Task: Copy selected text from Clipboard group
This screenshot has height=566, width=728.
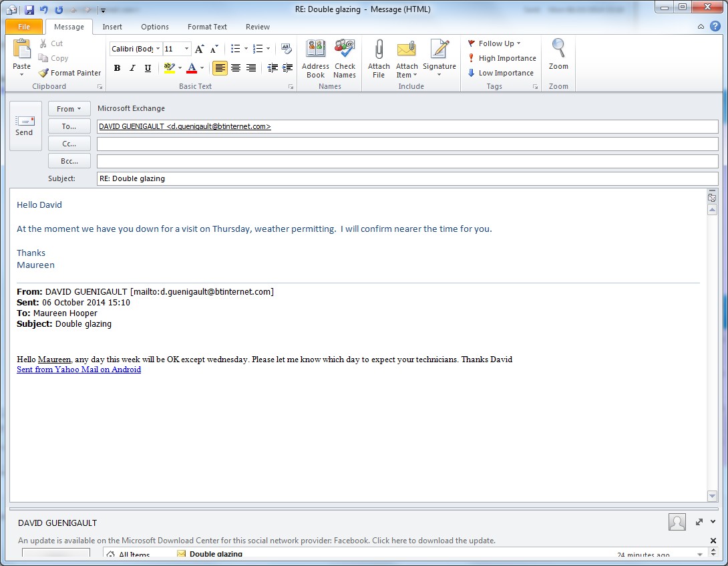Action: click(x=53, y=58)
